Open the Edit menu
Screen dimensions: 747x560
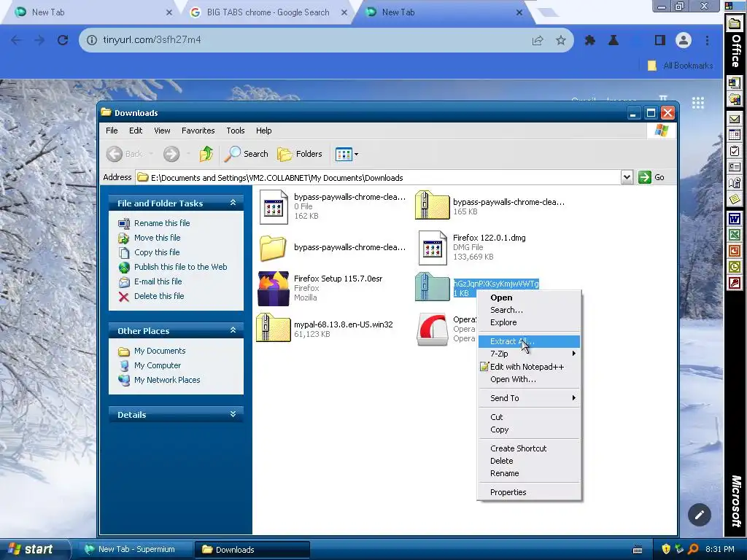136,131
